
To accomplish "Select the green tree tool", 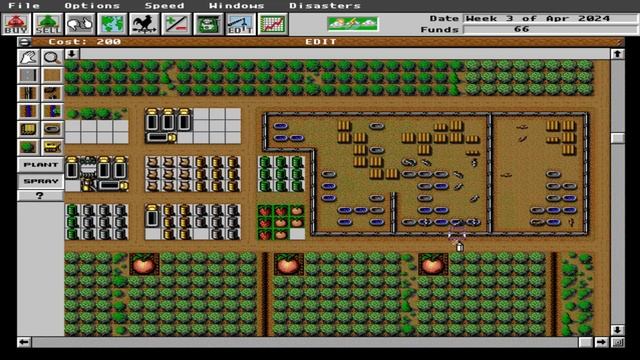I will coord(29,147).
